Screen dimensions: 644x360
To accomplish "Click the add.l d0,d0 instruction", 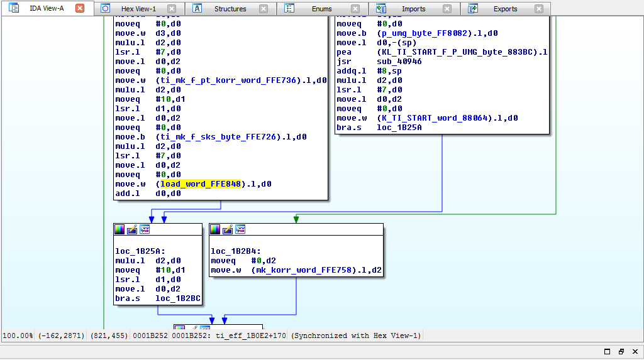I will point(148,194).
